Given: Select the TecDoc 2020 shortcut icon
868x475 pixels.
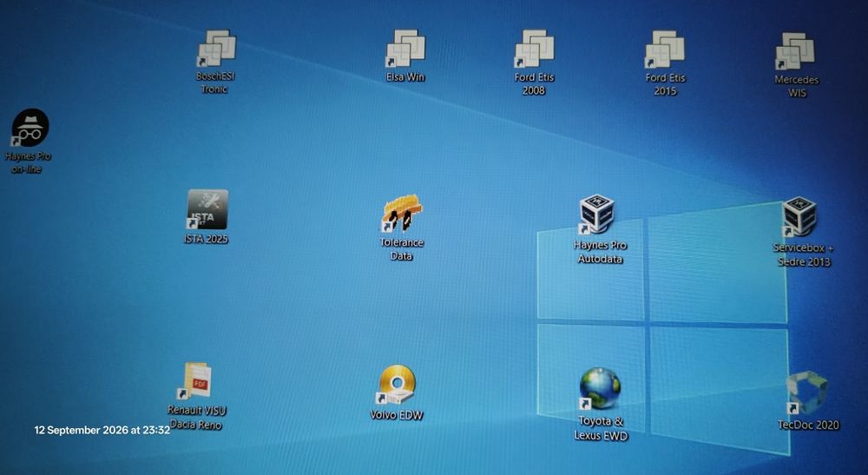Looking at the screenshot, I should click(806, 393).
